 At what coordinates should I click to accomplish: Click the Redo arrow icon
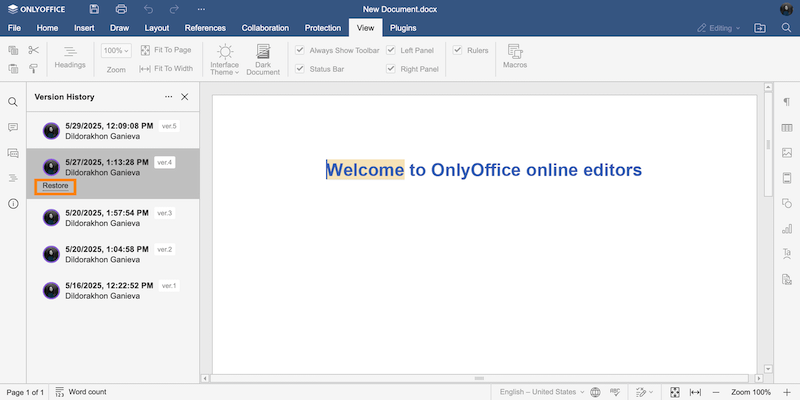(174, 9)
